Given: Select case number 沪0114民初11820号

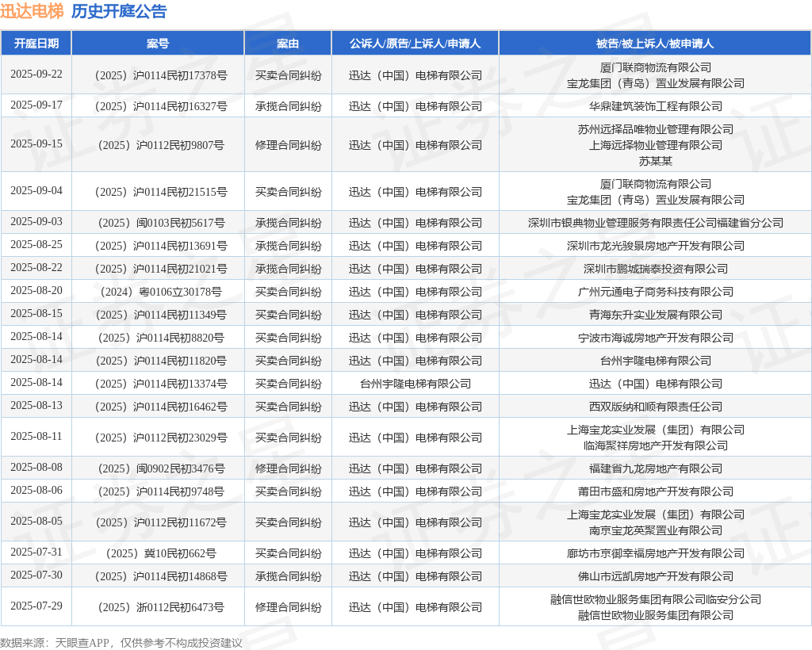Looking at the screenshot, I should tap(161, 361).
